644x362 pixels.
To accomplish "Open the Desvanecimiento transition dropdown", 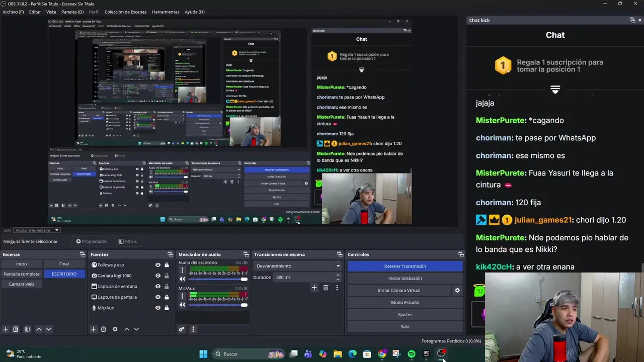I will tap(298, 266).
